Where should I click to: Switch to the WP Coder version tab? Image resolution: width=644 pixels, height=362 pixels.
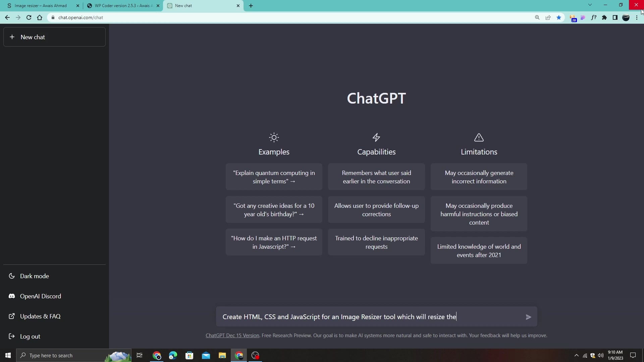coord(123,6)
